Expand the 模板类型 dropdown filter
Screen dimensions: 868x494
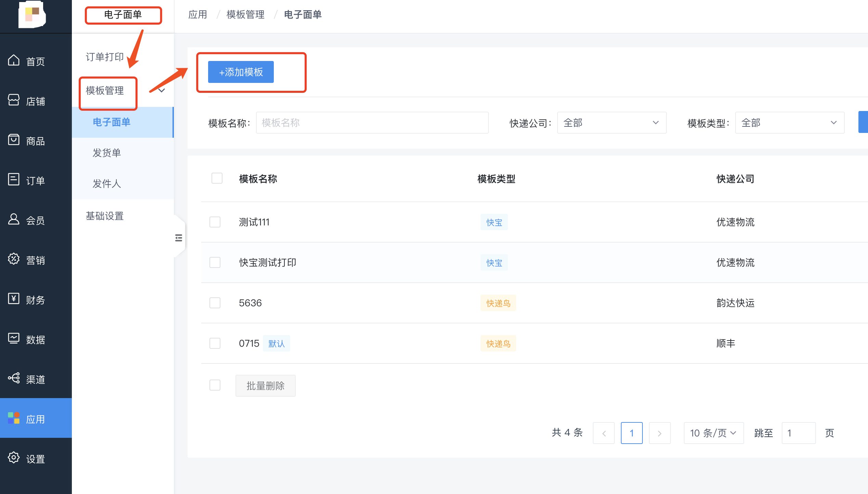coord(789,123)
